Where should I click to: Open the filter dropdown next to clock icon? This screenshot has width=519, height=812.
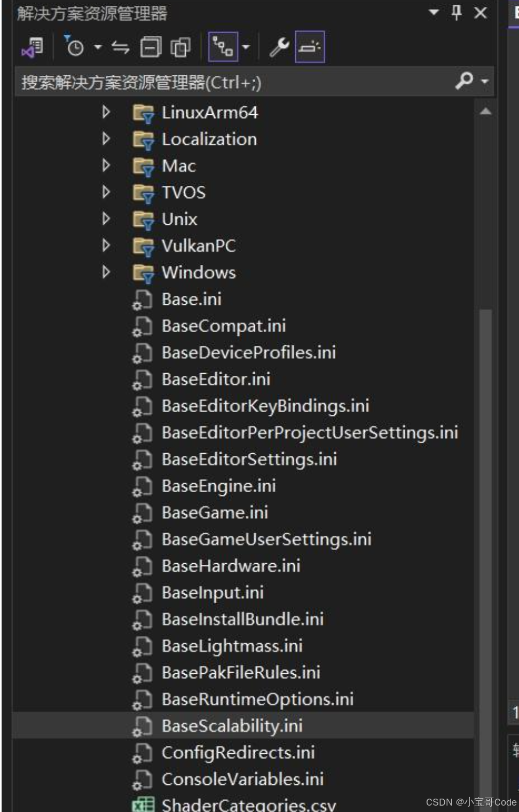point(97,47)
